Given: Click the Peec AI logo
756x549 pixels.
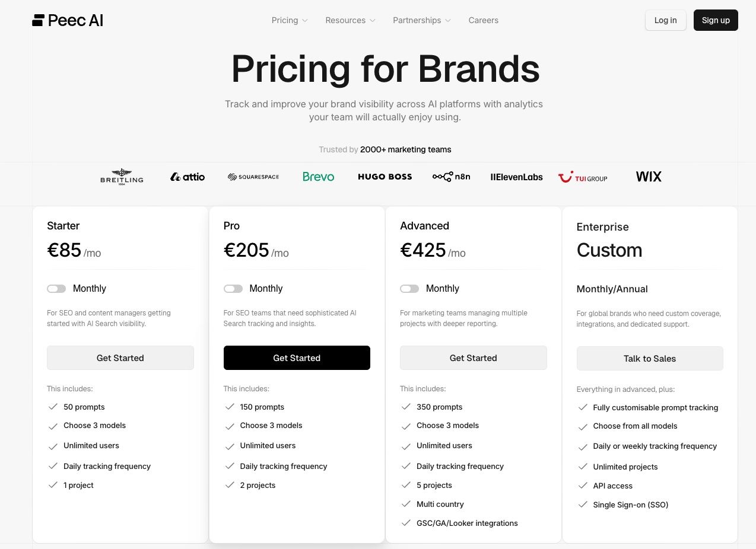Looking at the screenshot, I should [x=67, y=20].
